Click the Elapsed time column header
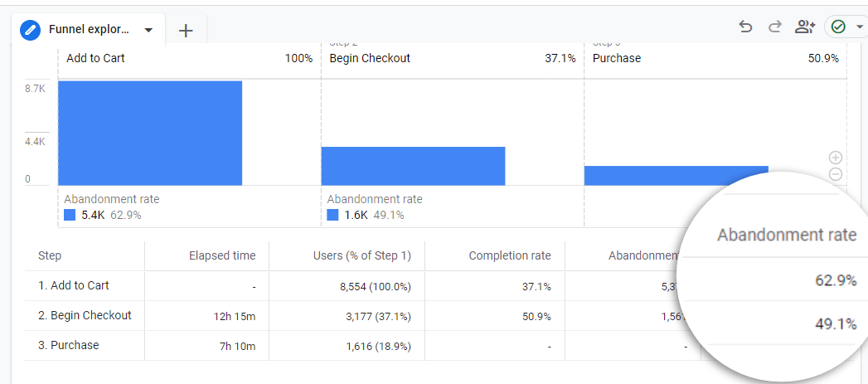 221,255
